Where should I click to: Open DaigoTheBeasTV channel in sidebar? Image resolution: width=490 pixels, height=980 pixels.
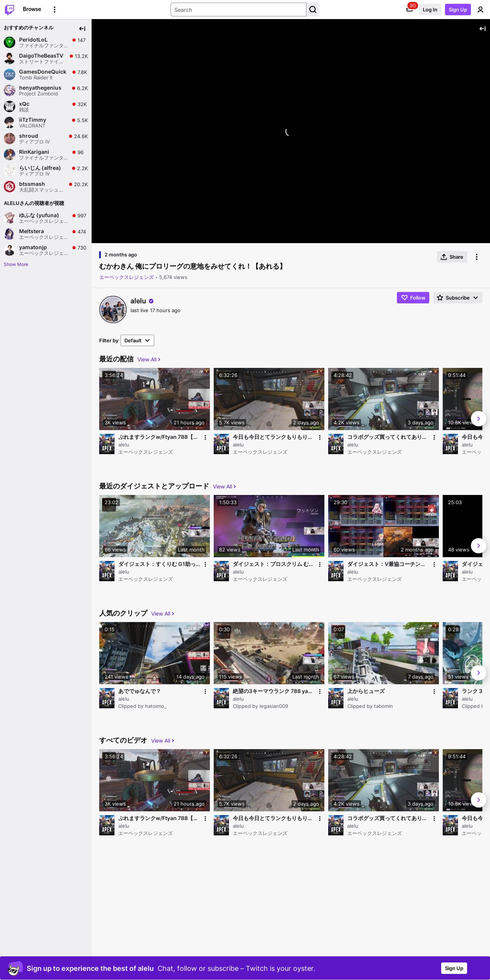coord(46,58)
